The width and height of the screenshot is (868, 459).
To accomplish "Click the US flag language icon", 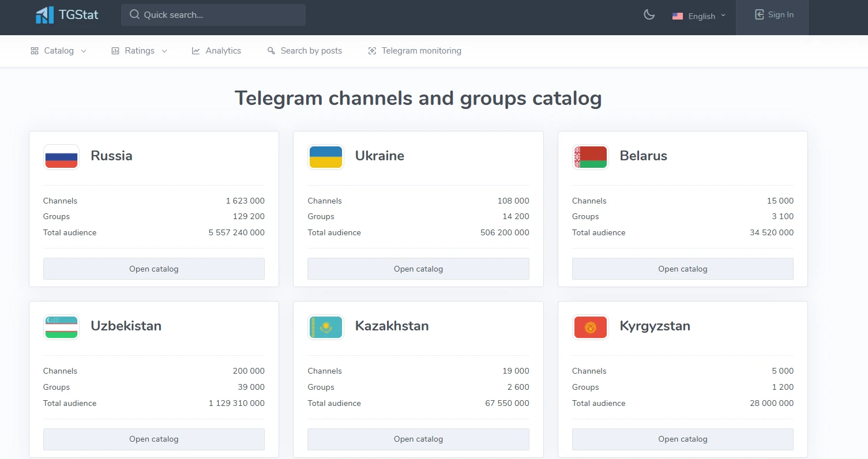I will tap(678, 16).
